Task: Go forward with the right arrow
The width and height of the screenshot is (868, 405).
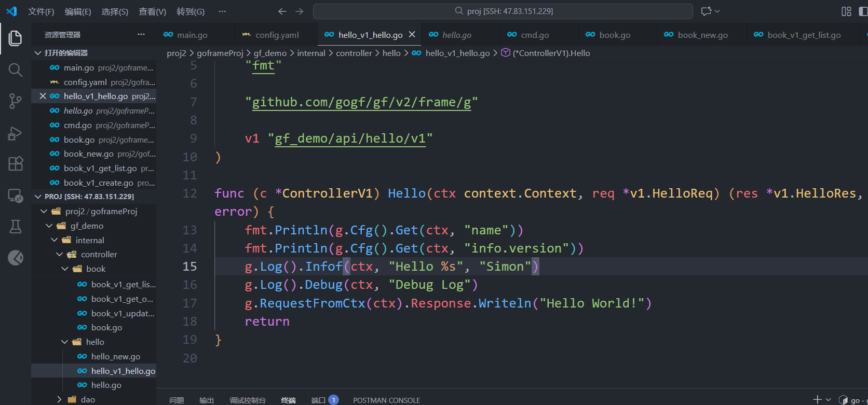Action: (300, 11)
